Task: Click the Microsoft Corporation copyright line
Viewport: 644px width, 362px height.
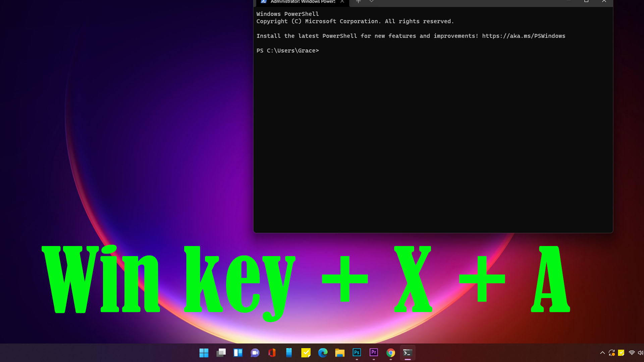Action: [355, 21]
